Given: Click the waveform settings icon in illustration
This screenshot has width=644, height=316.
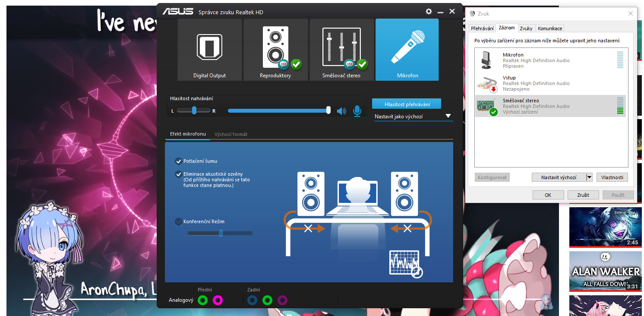Looking at the screenshot, I should 405,263.
